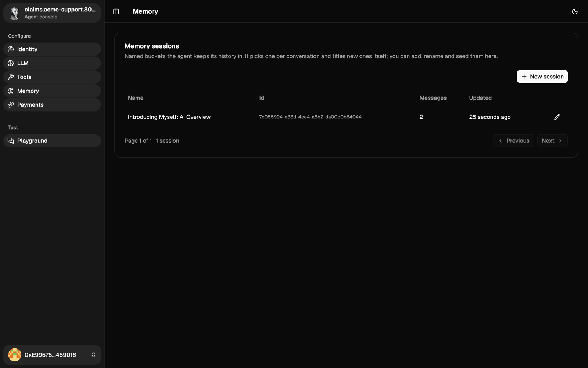The image size is (588, 368).
Task: Go to the Next page
Action: [552, 141]
